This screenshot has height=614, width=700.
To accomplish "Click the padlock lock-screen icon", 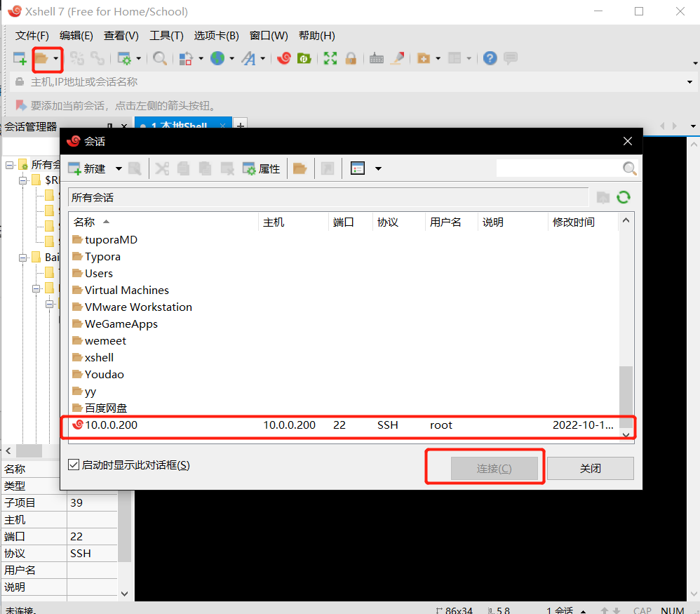I will coord(351,58).
